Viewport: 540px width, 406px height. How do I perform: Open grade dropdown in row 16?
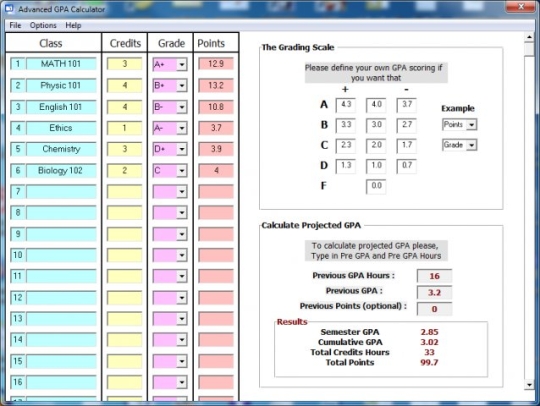click(181, 382)
